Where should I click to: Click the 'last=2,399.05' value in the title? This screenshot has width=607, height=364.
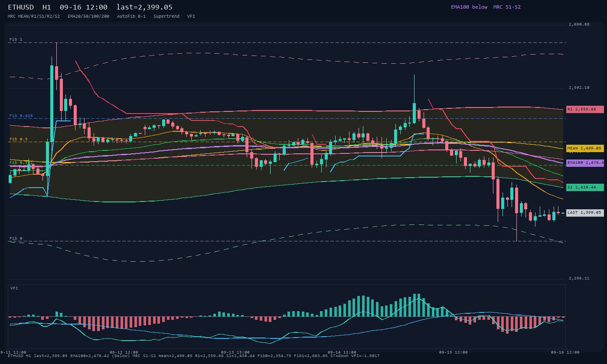coord(144,7)
